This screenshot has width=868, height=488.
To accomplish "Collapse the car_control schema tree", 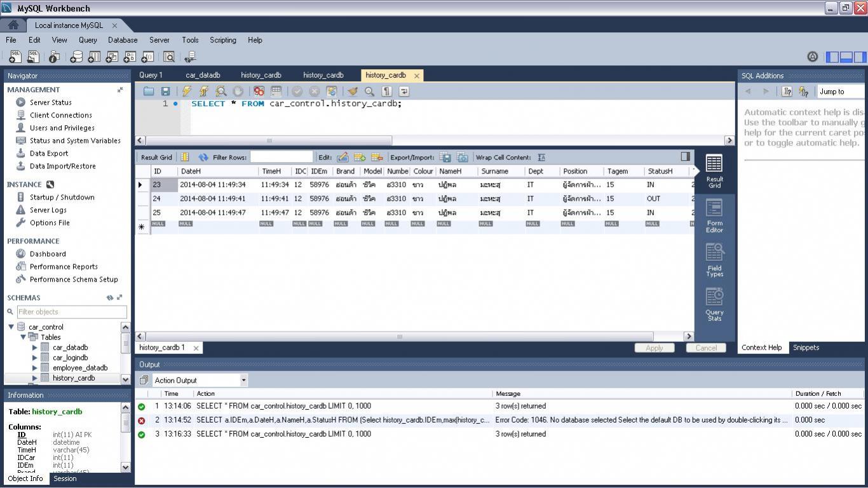I will [11, 327].
